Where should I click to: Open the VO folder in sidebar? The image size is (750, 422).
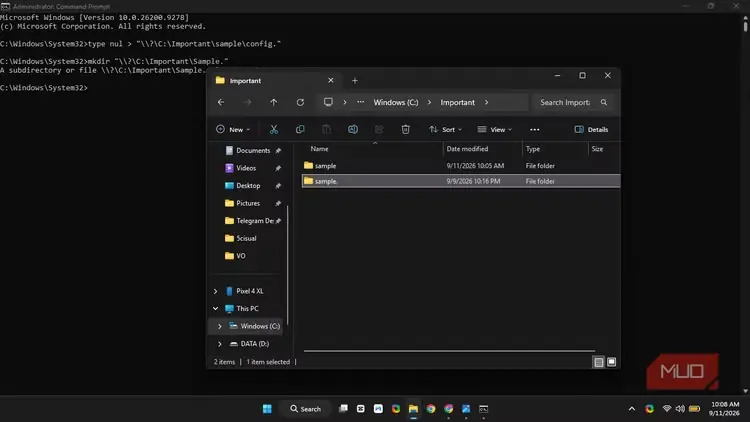[241, 256]
